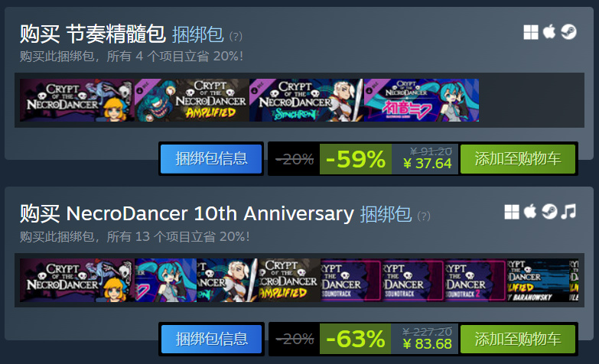Add the ¥83.68 bundle to cart
The width and height of the screenshot is (599, 364).
tap(518, 340)
